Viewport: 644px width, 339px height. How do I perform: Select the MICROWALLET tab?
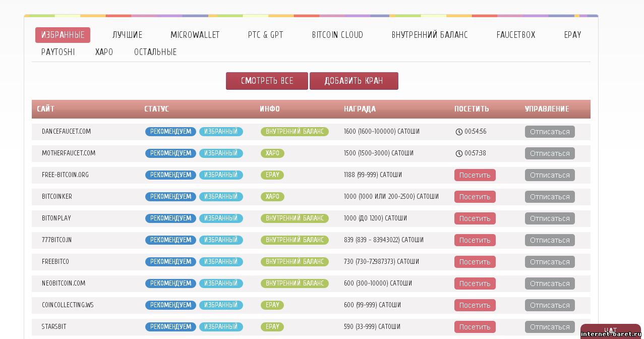(x=195, y=35)
